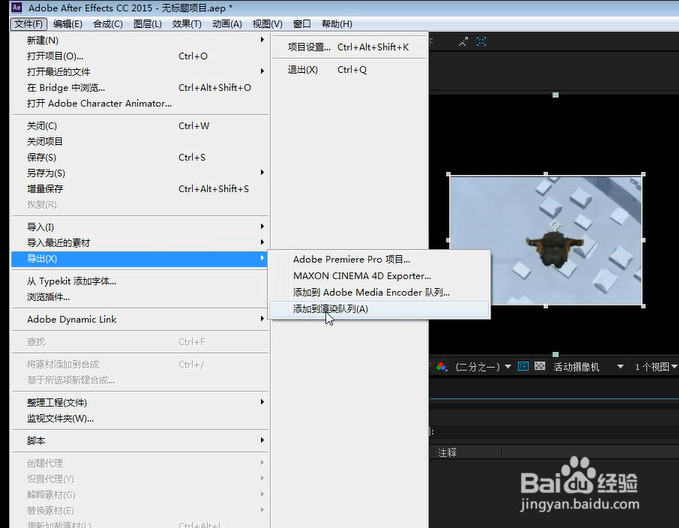Open the (二分之一) resolution dropdown
The height and width of the screenshot is (528, 679).
[483, 367]
